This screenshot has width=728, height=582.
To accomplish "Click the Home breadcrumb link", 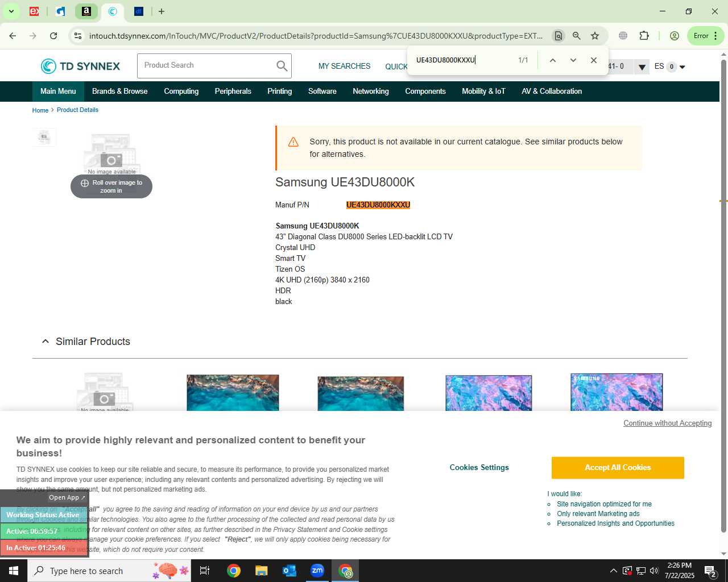I will click(x=40, y=110).
